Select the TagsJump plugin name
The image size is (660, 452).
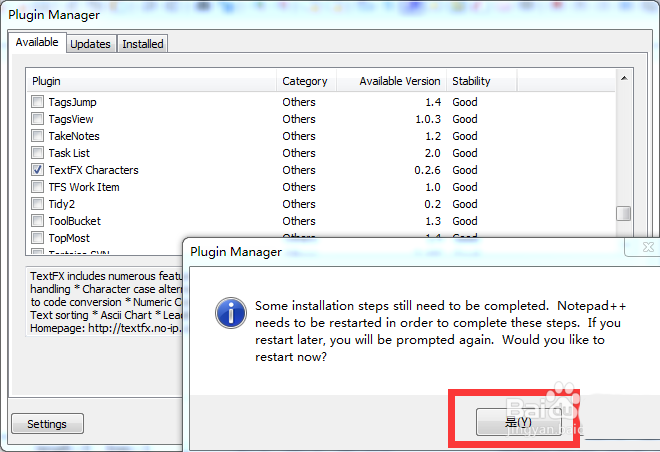(72, 102)
